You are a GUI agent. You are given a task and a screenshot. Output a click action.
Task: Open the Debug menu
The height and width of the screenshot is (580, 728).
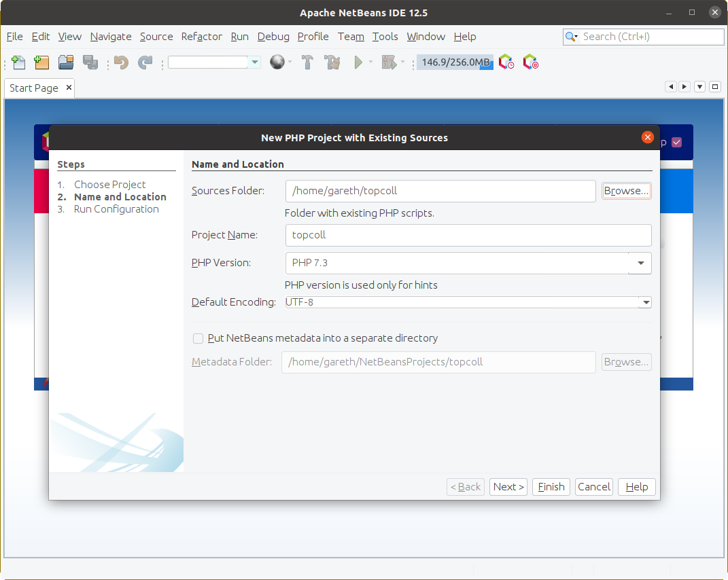(273, 37)
